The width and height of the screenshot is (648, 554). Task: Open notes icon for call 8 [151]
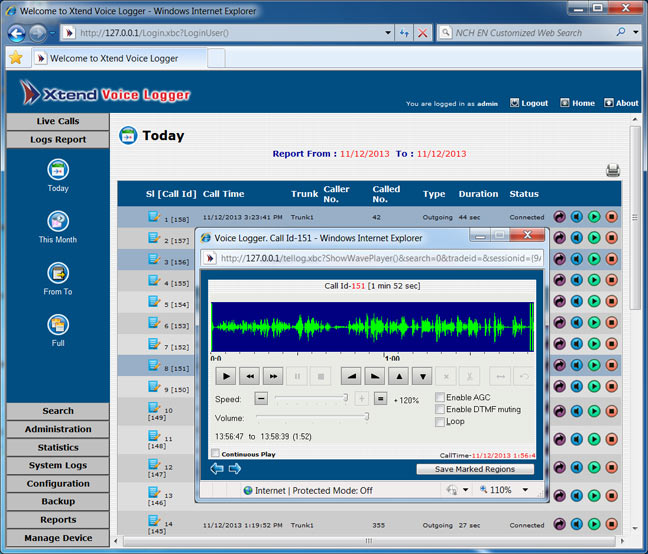click(x=154, y=365)
